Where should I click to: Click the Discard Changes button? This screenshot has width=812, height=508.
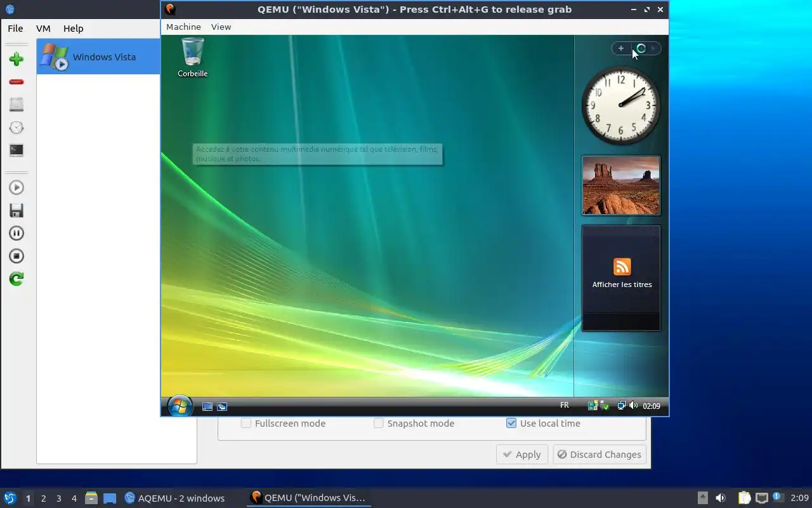click(599, 455)
